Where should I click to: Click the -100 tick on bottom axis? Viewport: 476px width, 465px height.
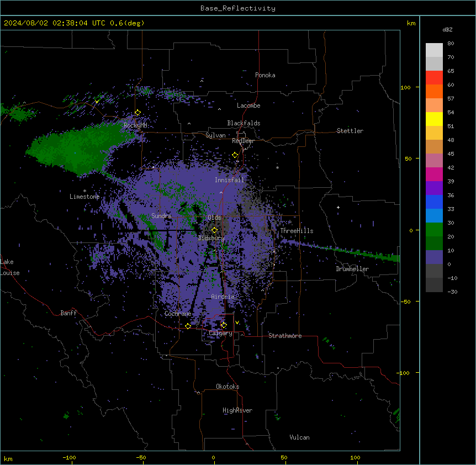click(x=69, y=458)
